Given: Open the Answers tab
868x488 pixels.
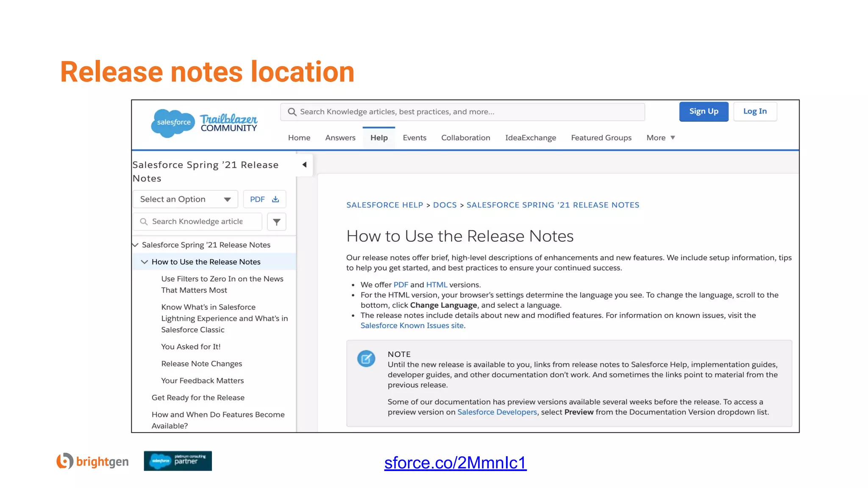Looking at the screenshot, I should pyautogui.click(x=340, y=138).
